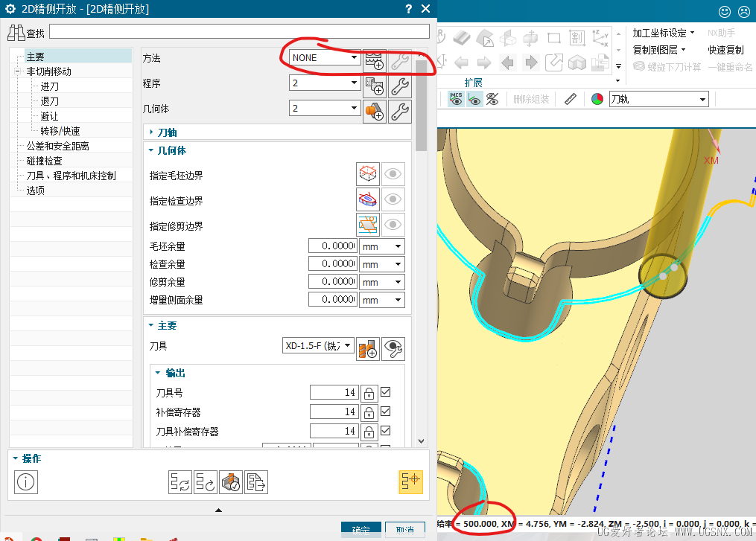Open the 刀轨 dropdown in toolbar
The image size is (756, 541).
coord(658,99)
